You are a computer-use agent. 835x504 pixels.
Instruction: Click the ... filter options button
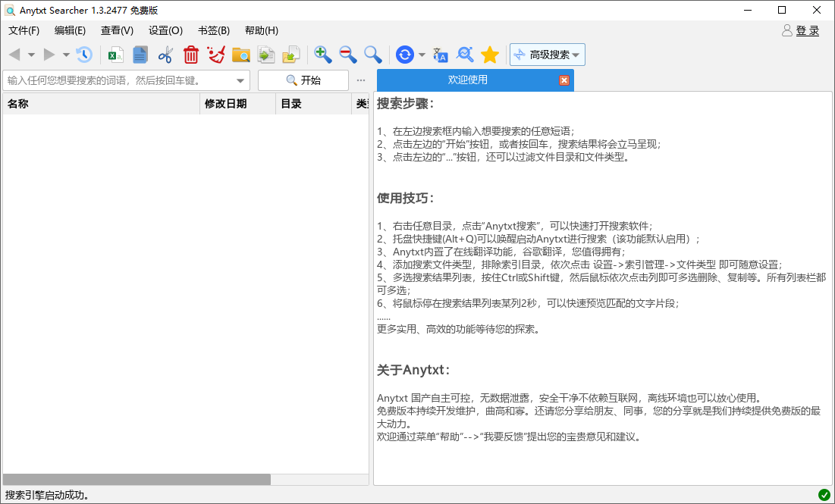pyautogui.click(x=361, y=80)
